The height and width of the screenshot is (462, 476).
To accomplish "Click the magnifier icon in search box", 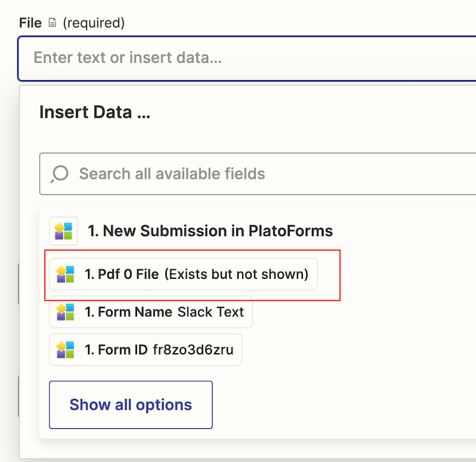I will click(x=59, y=174).
